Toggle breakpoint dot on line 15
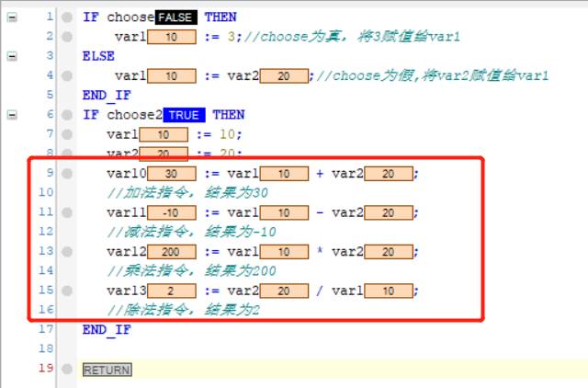 point(67,291)
